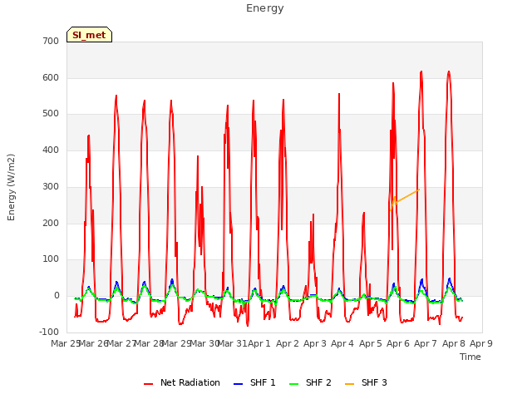Toggle the SHF 3 legend entry
This screenshot has height=399, width=532.
point(366,382)
